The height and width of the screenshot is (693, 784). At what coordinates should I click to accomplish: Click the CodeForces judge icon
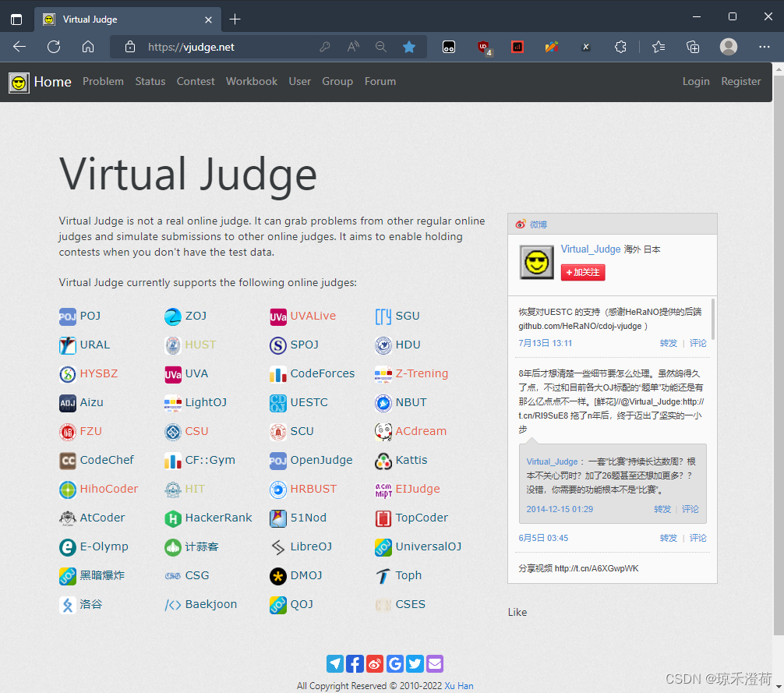pos(278,373)
